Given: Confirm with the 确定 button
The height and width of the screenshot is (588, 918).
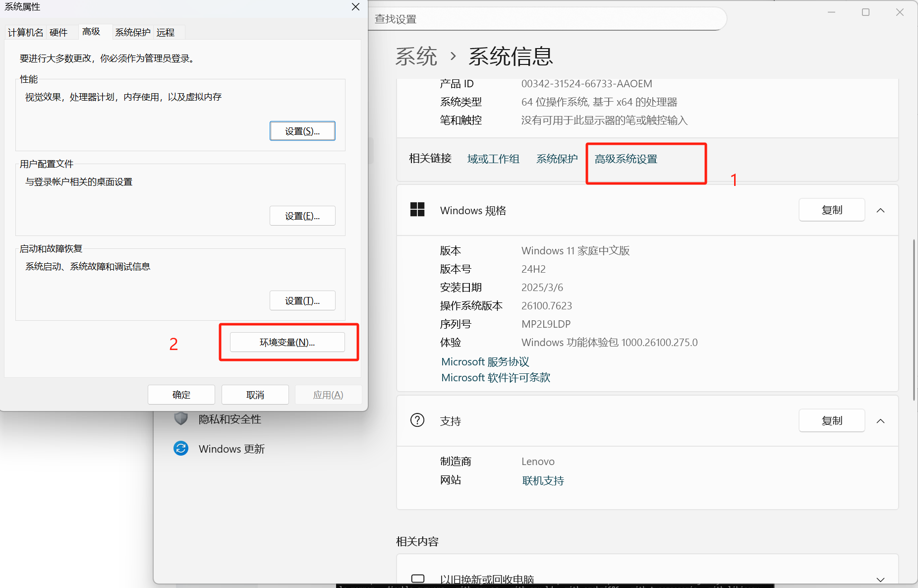Looking at the screenshot, I should 181,395.
